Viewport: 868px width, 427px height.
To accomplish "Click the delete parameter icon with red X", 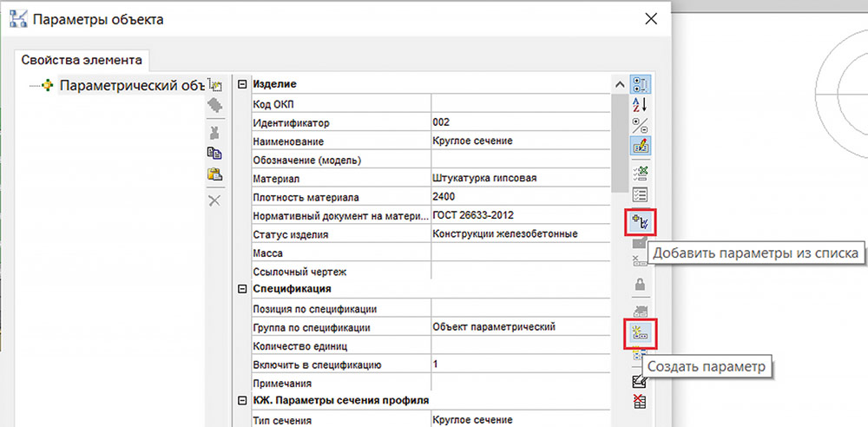I will pos(641,400).
